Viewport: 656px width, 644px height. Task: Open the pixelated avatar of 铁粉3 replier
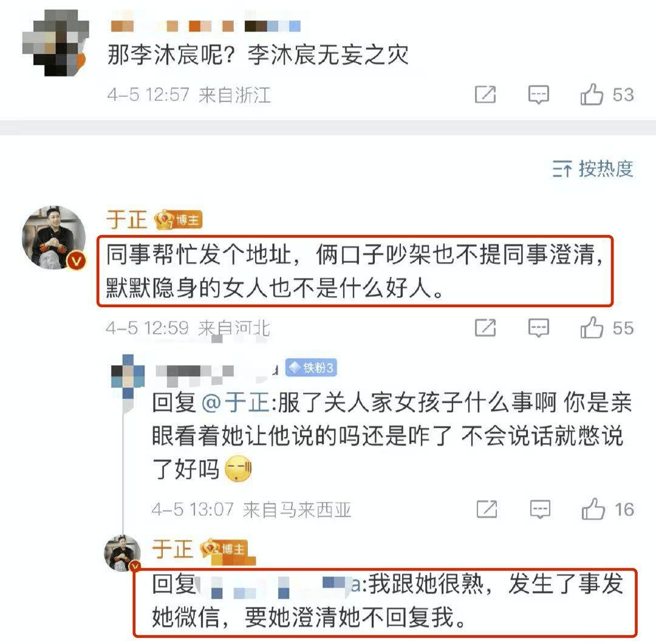click(128, 377)
